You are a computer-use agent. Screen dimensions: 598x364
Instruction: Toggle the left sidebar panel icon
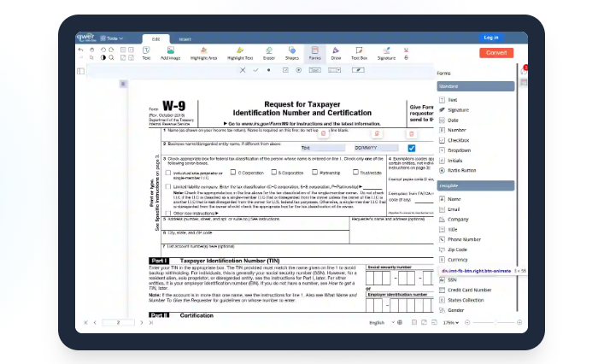pyautogui.click(x=80, y=71)
